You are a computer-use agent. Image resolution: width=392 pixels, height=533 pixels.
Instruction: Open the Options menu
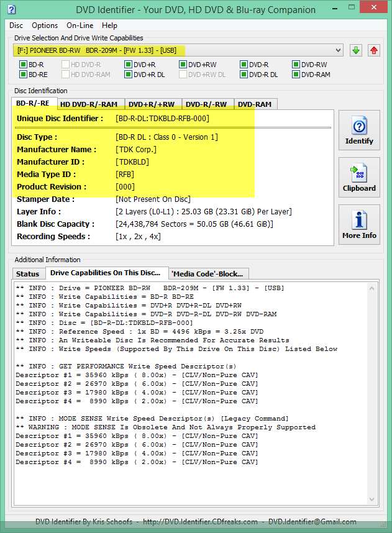click(45, 25)
